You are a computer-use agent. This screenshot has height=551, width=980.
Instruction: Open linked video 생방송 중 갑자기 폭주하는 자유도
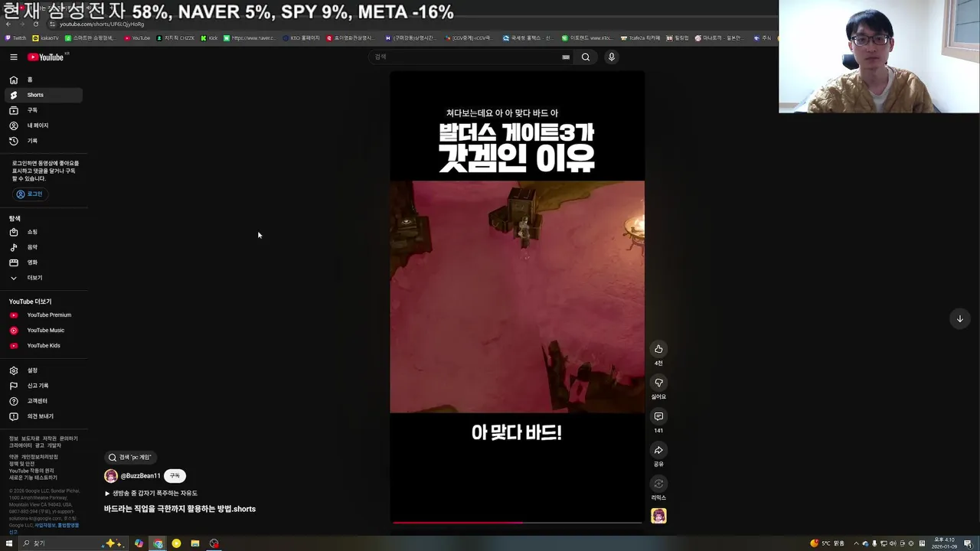151,494
